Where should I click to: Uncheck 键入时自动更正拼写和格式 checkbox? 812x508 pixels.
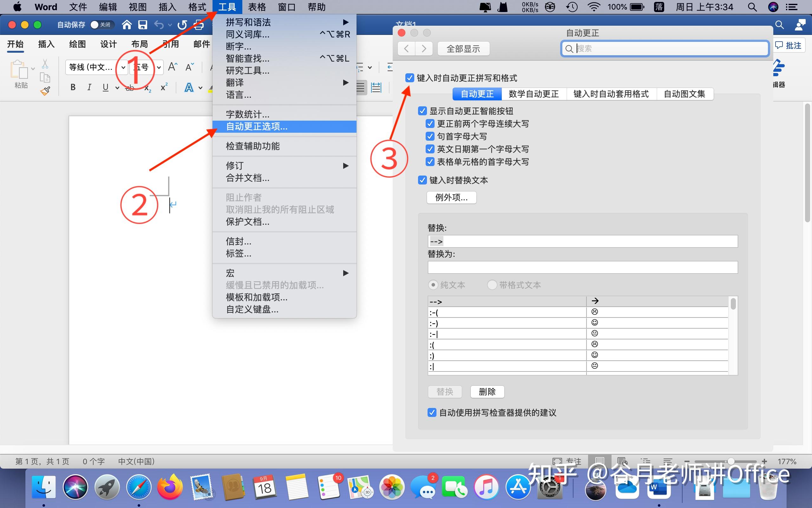point(409,78)
